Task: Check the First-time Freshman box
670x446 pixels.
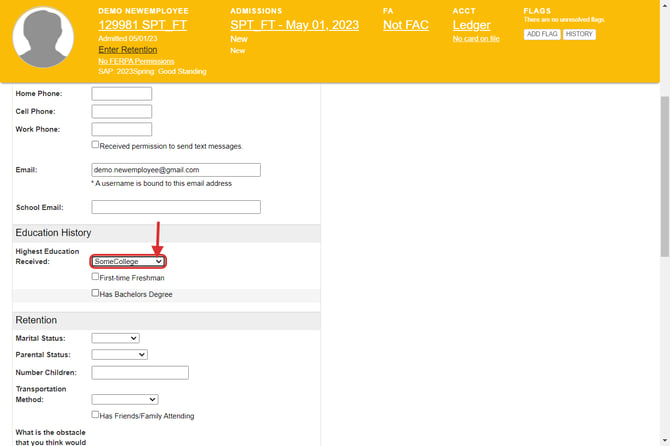Action: 96,277
